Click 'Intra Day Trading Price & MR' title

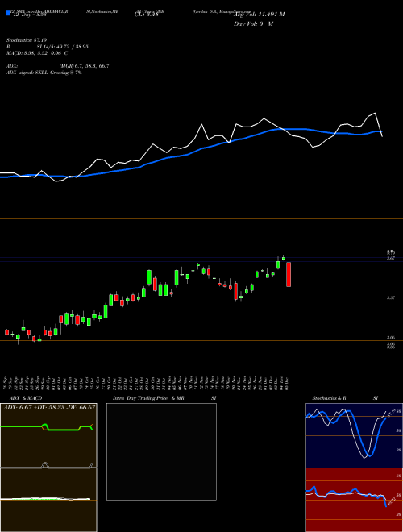point(148,398)
